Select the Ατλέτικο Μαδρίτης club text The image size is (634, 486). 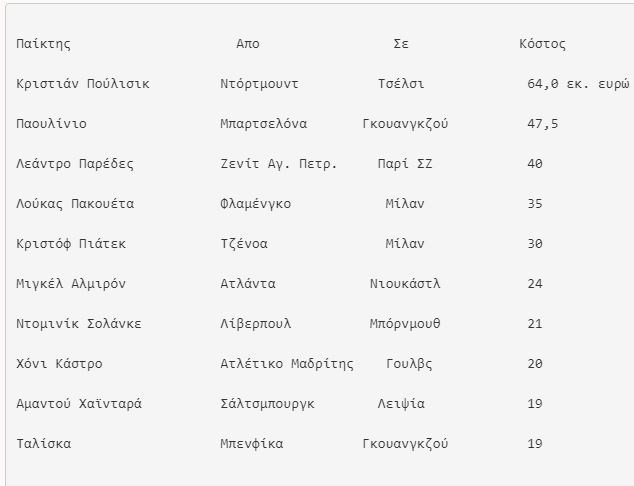pyautogui.click(x=287, y=364)
